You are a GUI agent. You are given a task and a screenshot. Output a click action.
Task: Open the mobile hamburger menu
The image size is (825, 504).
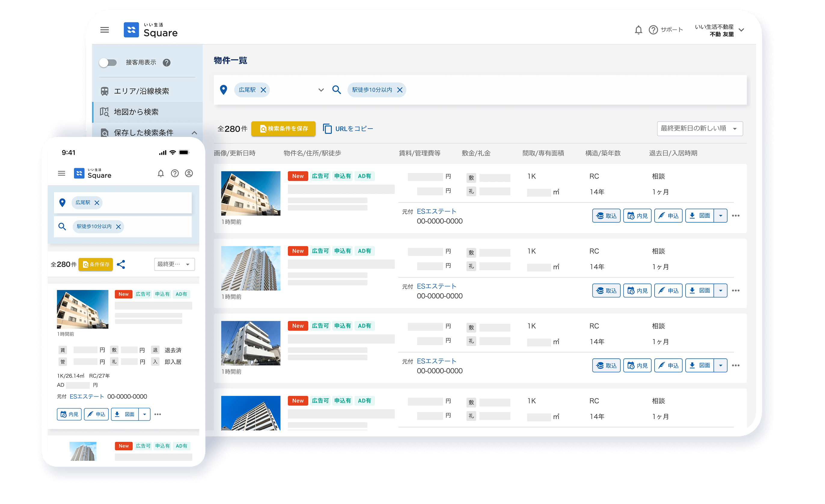click(x=62, y=173)
